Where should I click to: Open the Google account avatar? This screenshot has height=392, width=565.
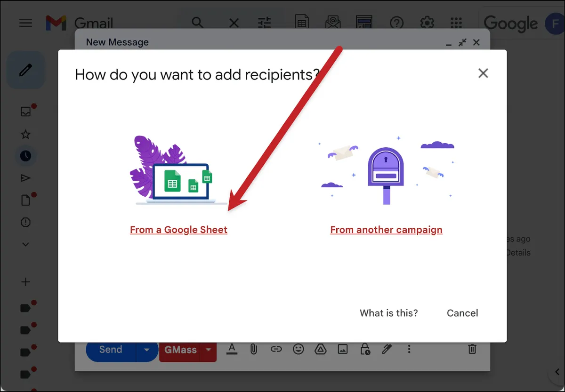555,23
